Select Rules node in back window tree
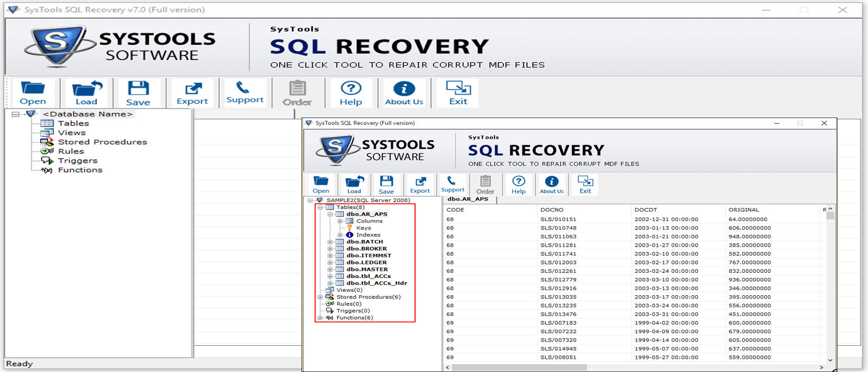Image resolution: width=868 pixels, height=372 pixels. click(71, 151)
